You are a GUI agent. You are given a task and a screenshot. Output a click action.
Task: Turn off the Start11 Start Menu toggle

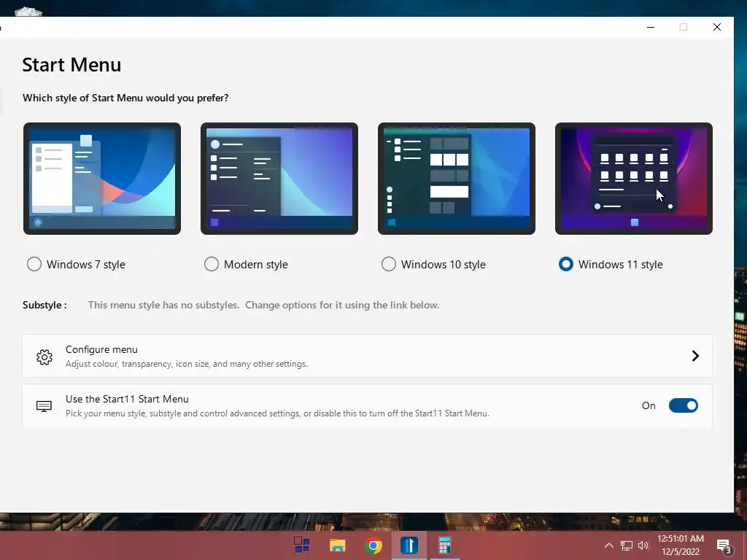coord(683,405)
